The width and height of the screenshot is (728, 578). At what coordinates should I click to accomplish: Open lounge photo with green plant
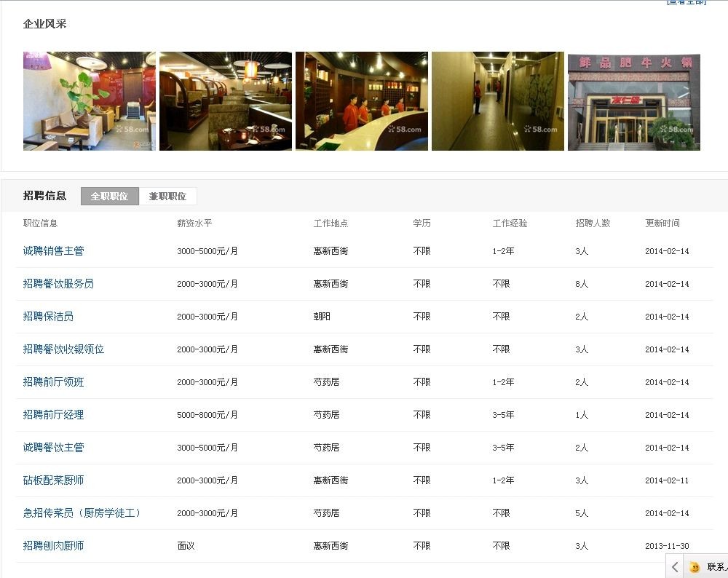[x=90, y=101]
